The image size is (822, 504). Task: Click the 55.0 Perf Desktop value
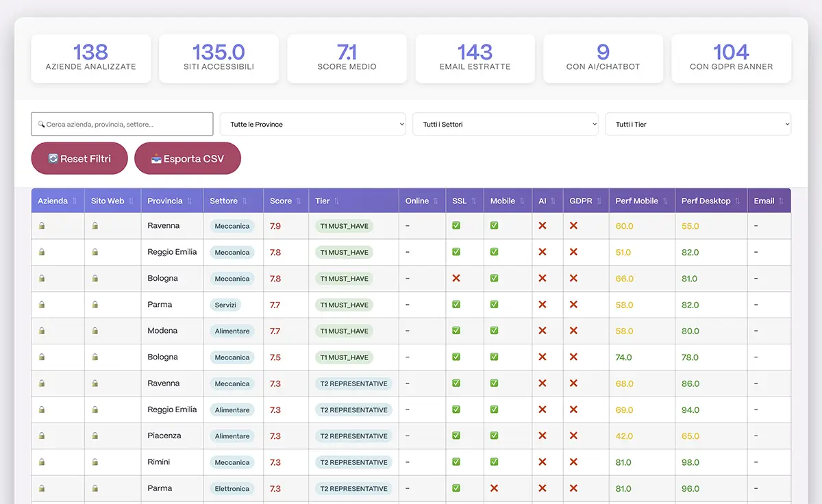coord(690,226)
